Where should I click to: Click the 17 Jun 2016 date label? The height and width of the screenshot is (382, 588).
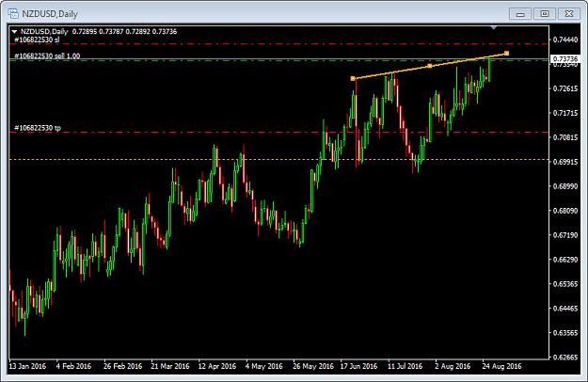pyautogui.click(x=358, y=366)
